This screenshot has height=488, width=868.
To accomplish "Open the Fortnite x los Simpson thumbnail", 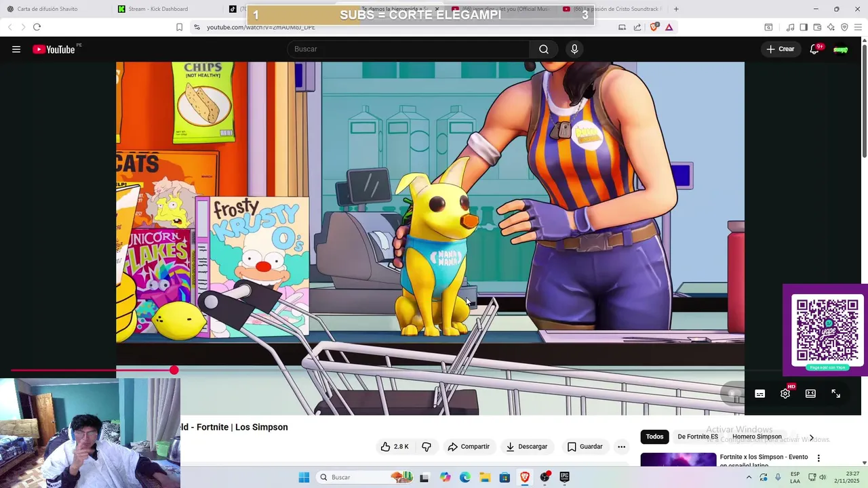I will coord(678,460).
